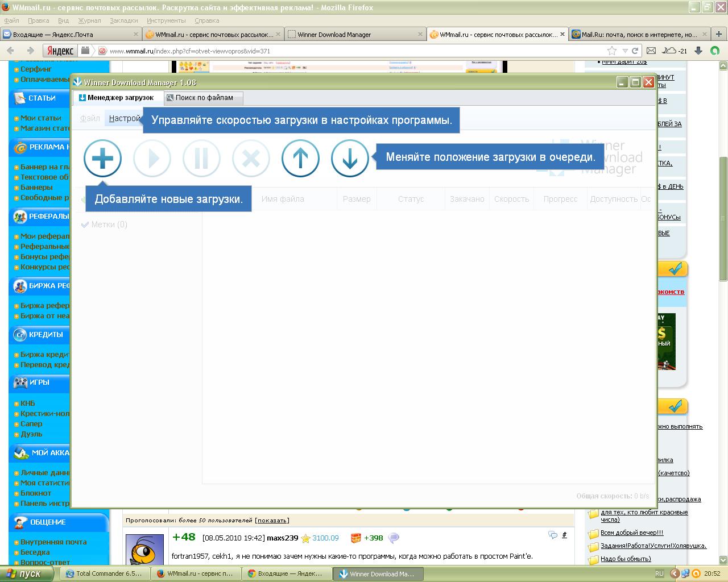Reload the page in Firefox
Viewport: 728px width, 582px height.
[634, 51]
